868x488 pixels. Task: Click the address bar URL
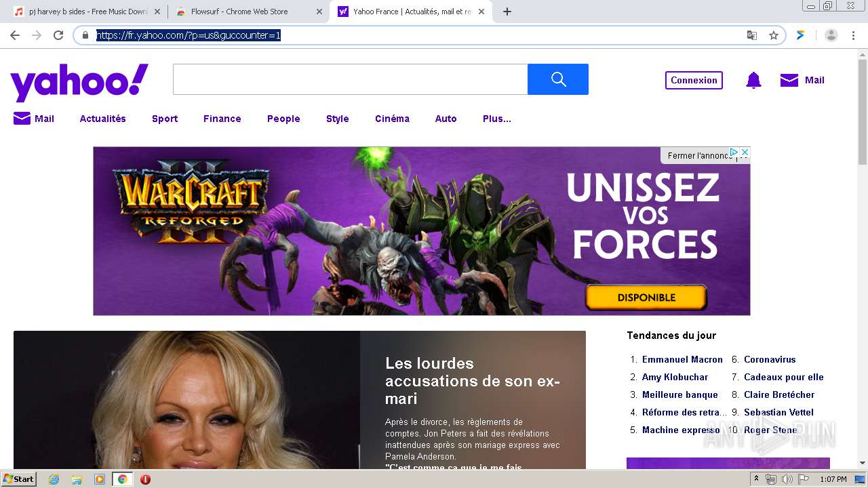point(189,35)
